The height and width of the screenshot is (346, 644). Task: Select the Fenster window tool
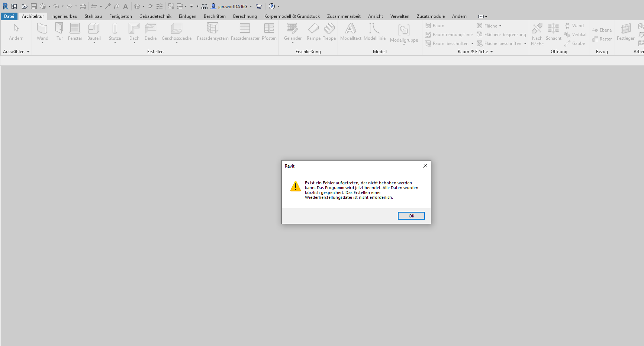pyautogui.click(x=75, y=32)
